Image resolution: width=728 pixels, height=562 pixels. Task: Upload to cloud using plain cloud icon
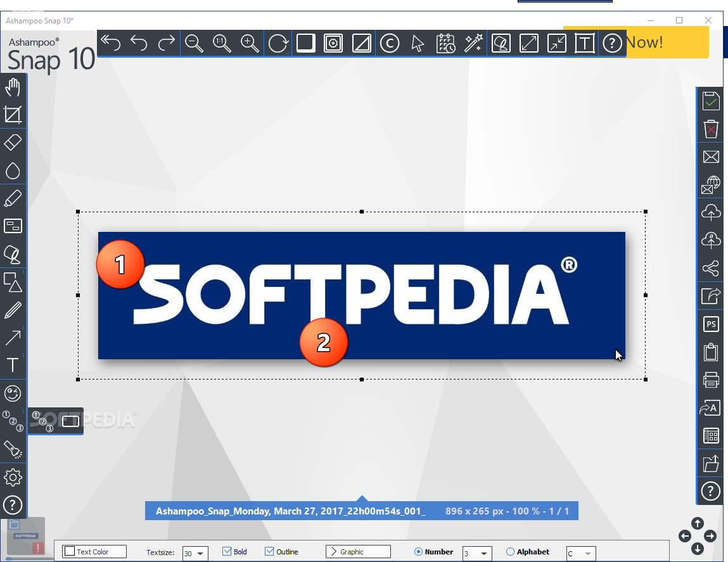click(x=711, y=212)
